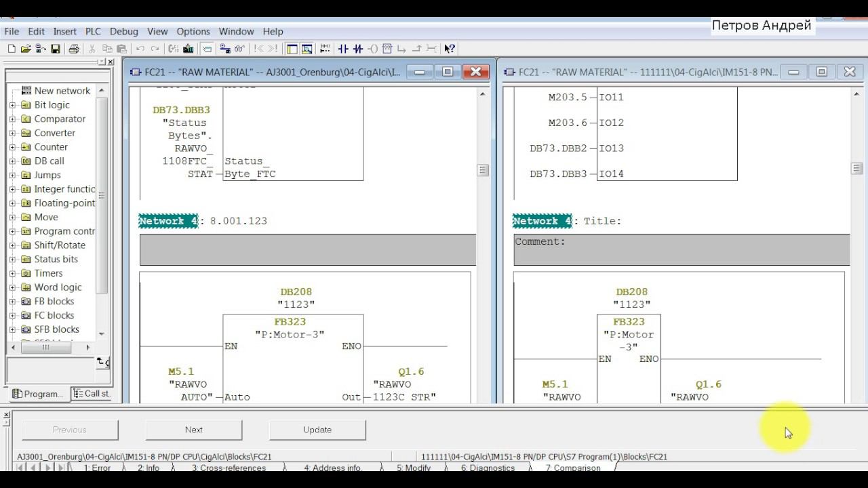Expand the Timers tree node
868x488 pixels.
click(x=12, y=274)
